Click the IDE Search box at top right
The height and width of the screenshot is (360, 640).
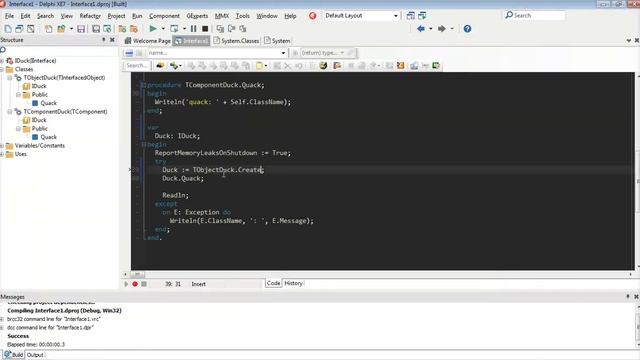(535, 16)
